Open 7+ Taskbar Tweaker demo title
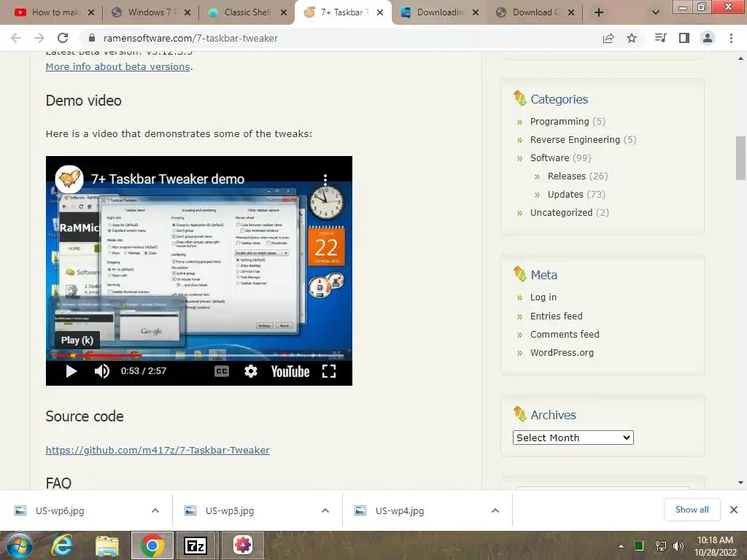Screen dimensions: 747x560 click(x=168, y=179)
